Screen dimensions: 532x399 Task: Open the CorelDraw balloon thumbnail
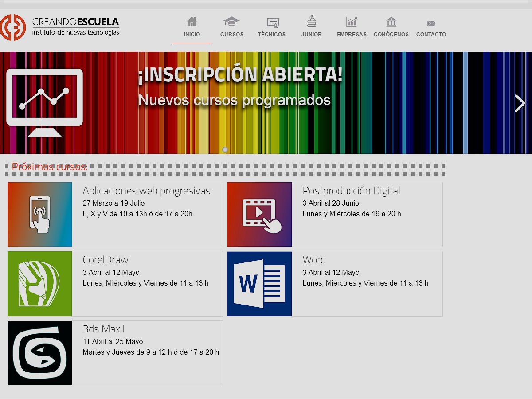point(39,284)
